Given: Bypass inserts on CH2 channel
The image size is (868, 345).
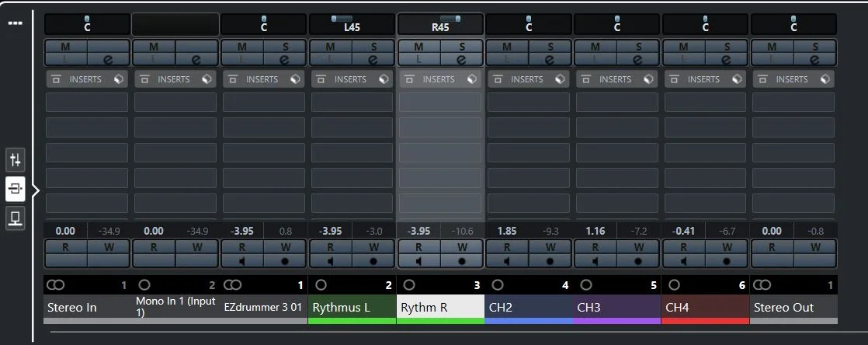Looking at the screenshot, I should coord(498,79).
